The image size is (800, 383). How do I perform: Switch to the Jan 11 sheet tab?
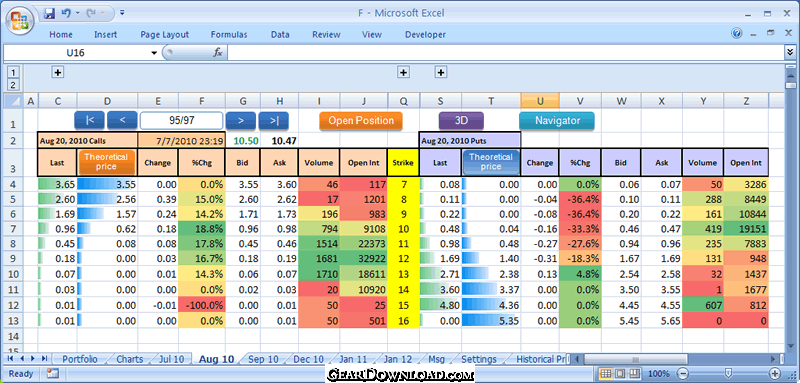[353, 359]
